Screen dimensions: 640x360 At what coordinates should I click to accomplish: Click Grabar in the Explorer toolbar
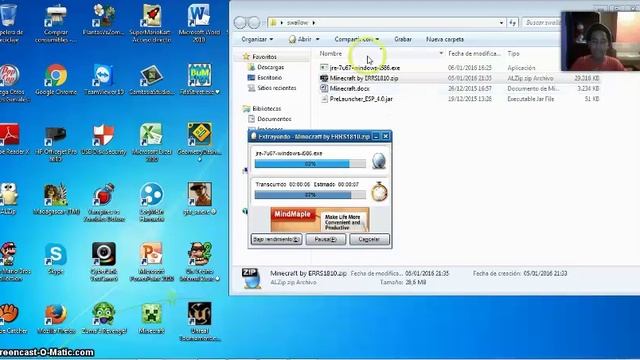(x=403, y=39)
